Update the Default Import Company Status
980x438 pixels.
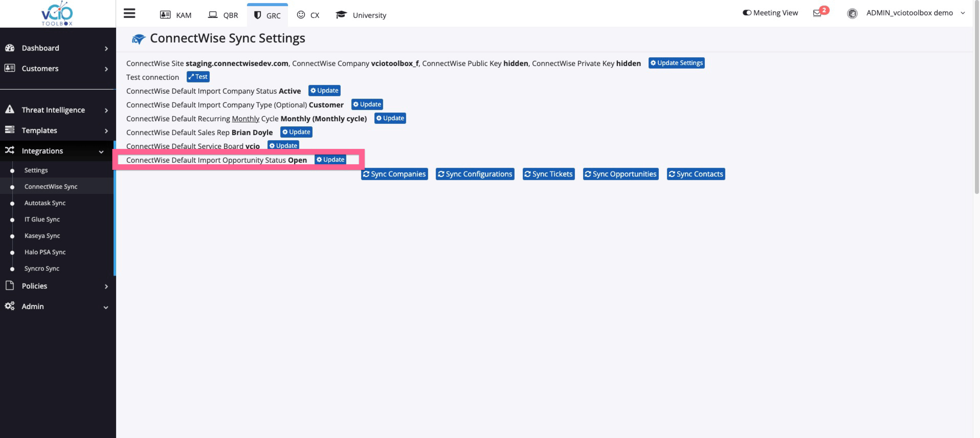324,91
